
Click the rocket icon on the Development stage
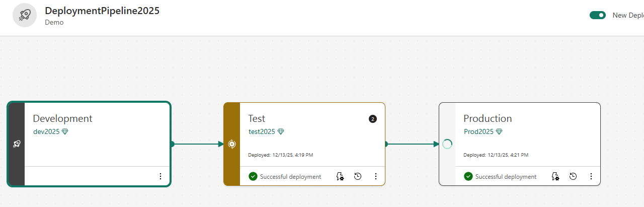point(17,144)
